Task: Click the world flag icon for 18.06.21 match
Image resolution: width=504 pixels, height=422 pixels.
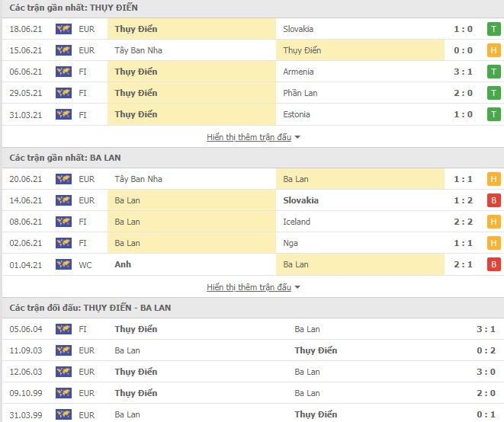Action: [x=63, y=29]
